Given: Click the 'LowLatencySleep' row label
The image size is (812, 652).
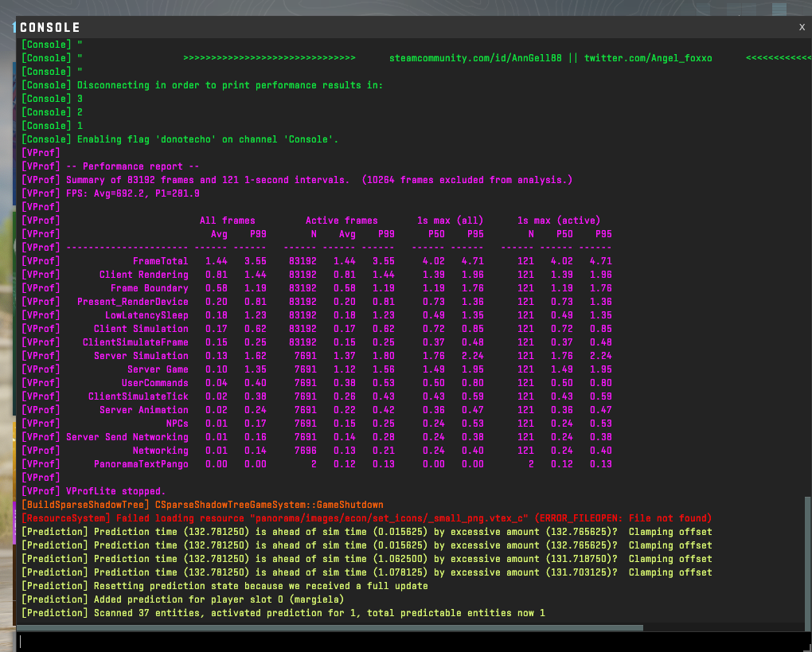Looking at the screenshot, I should (146, 315).
